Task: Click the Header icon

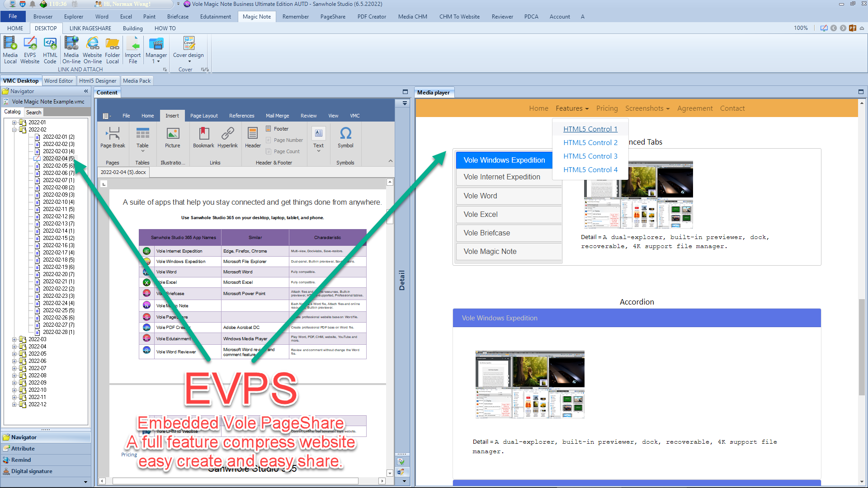Action: pyautogui.click(x=253, y=138)
